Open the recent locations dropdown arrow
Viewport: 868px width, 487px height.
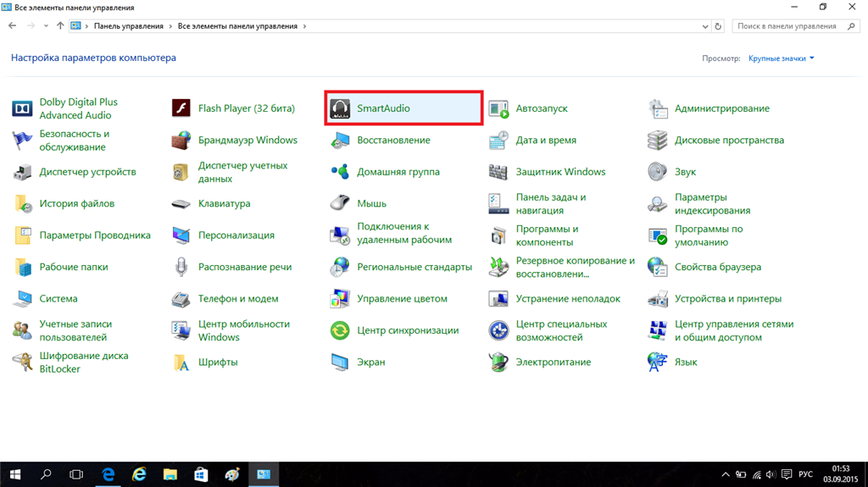tap(46, 26)
